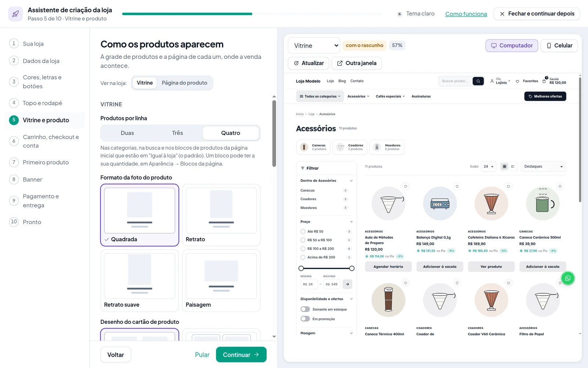Open Exibir 24 items dropdown
588x368 pixels.
pos(488,167)
